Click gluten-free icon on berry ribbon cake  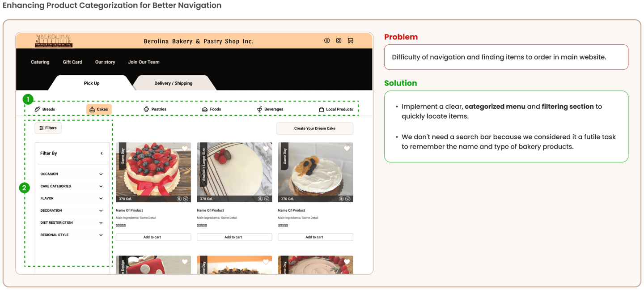[x=179, y=199]
